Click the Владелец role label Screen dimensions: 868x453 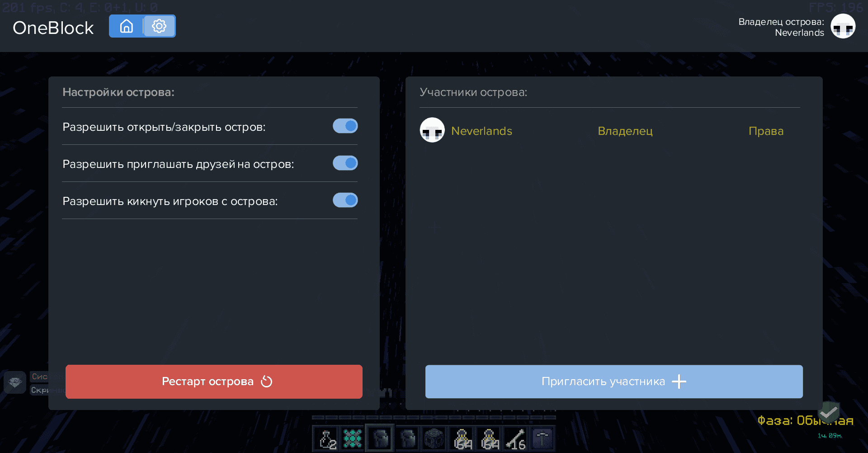(625, 131)
